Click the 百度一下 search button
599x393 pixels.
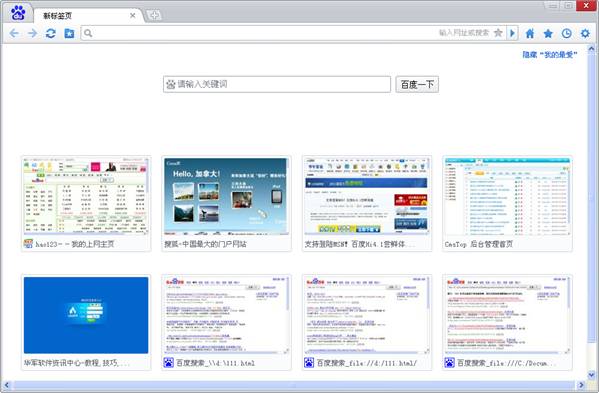417,84
